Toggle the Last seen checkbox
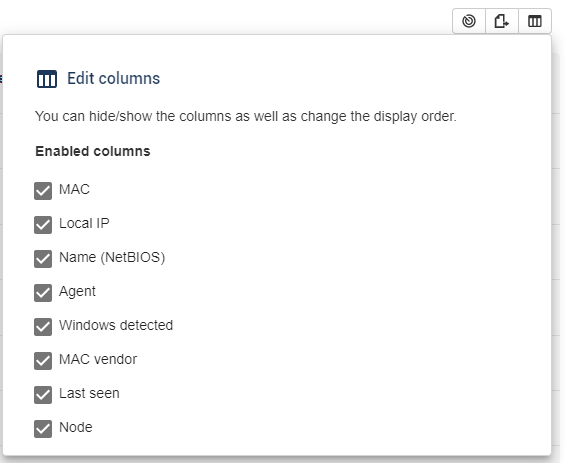The image size is (566, 463). (x=43, y=394)
